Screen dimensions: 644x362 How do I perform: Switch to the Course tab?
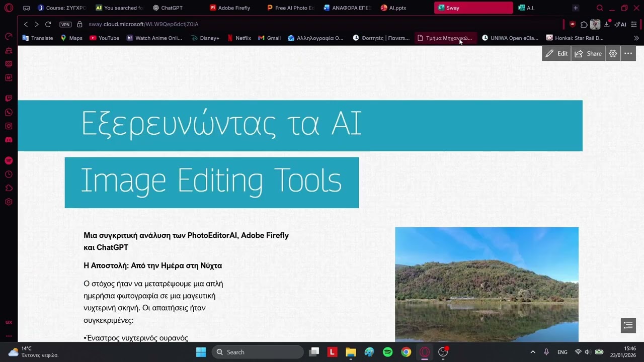(x=62, y=8)
